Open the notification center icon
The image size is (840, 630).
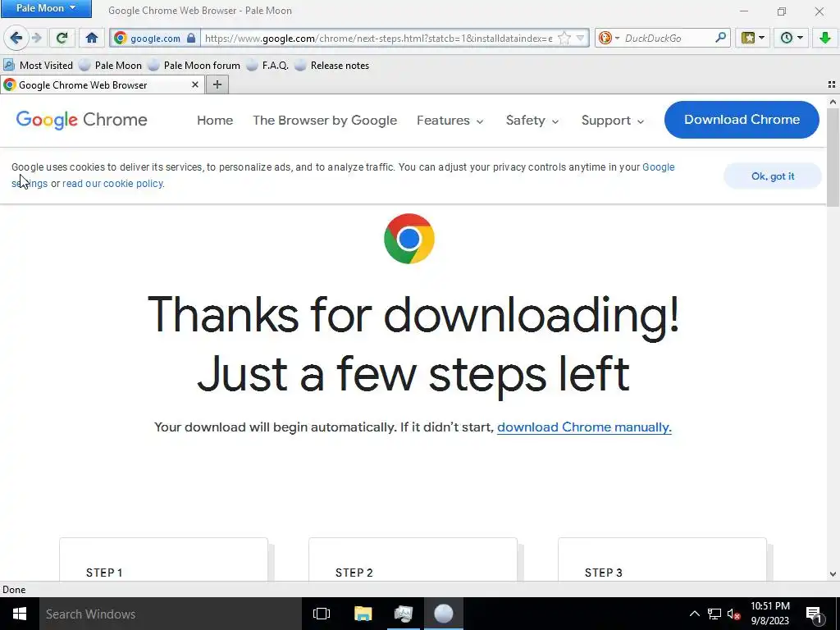[813, 614]
